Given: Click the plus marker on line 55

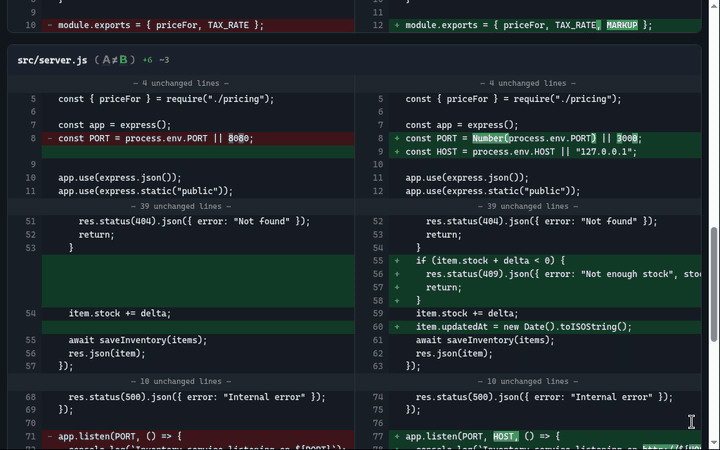Looking at the screenshot, I should point(397,261).
